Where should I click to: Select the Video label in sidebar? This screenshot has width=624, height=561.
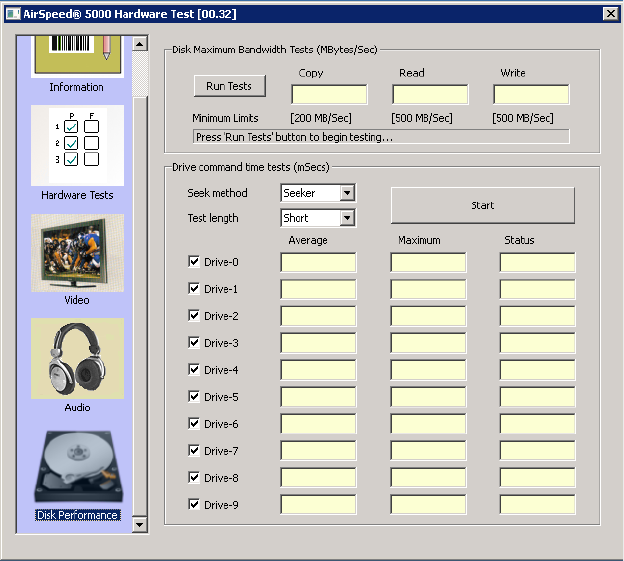click(77, 300)
